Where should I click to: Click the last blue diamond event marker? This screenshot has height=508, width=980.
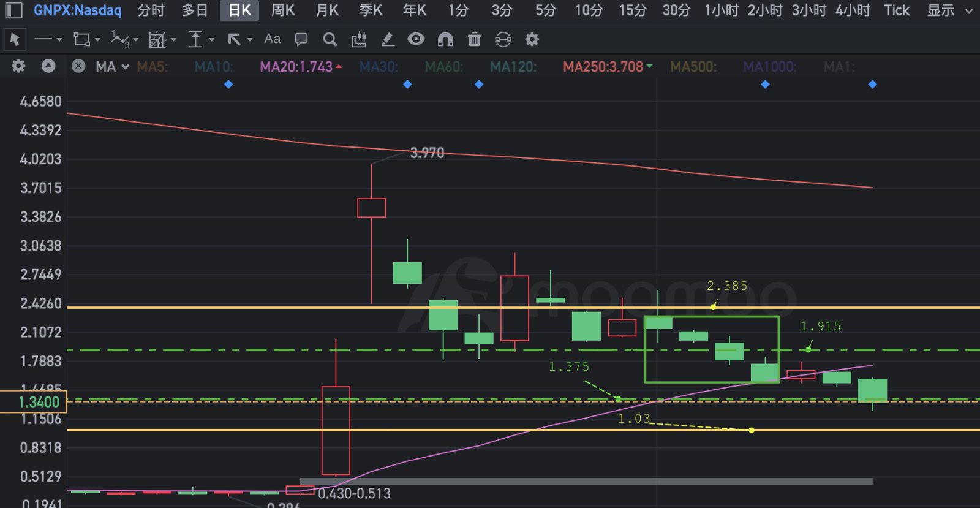point(873,85)
